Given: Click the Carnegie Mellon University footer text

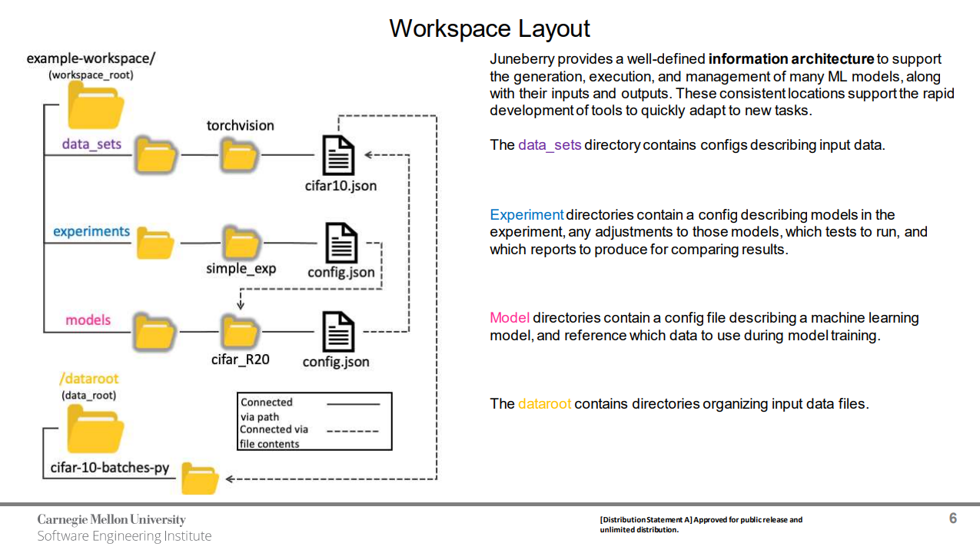Looking at the screenshot, I should tap(111, 519).
